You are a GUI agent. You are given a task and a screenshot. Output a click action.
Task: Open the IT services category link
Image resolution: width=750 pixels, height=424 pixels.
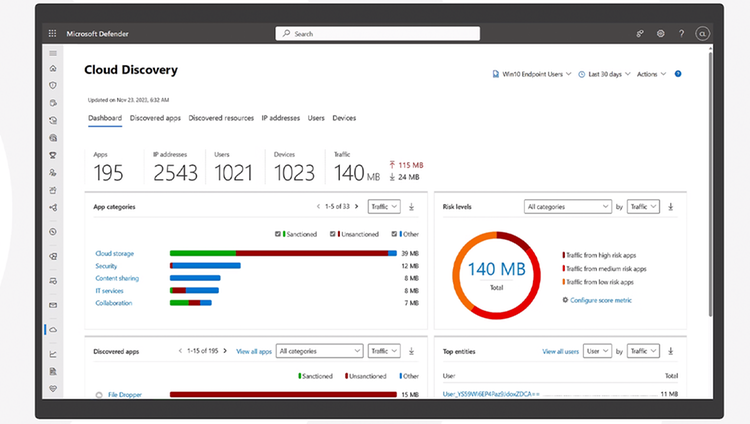[x=110, y=290]
